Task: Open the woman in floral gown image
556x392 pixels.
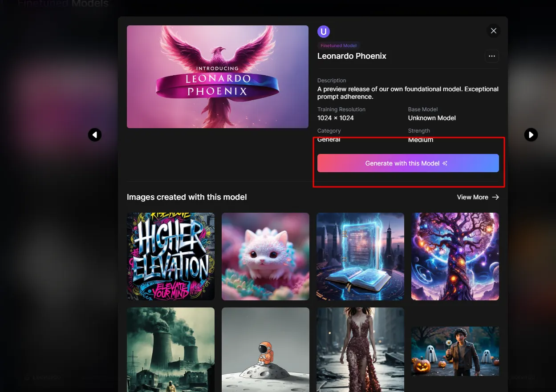Action: pos(360,350)
